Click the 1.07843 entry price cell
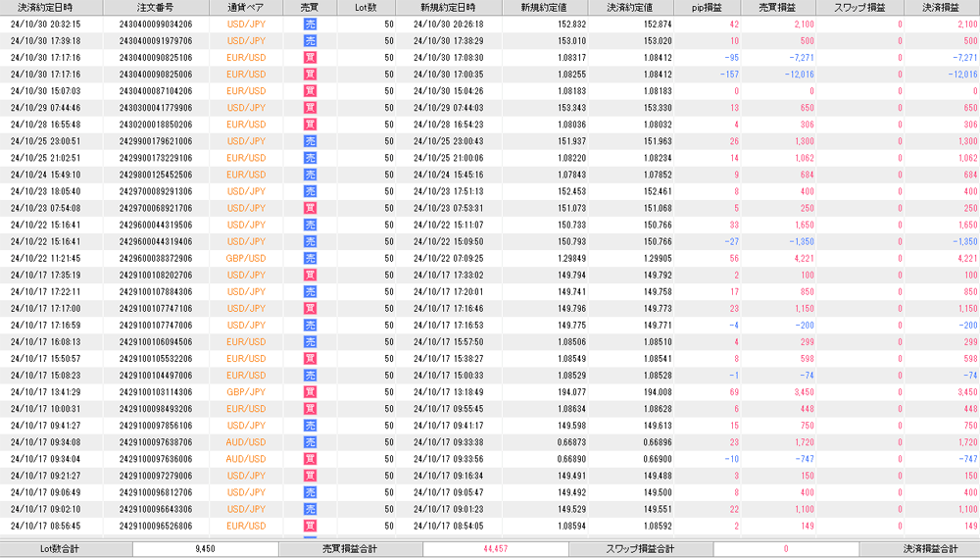 (572, 176)
